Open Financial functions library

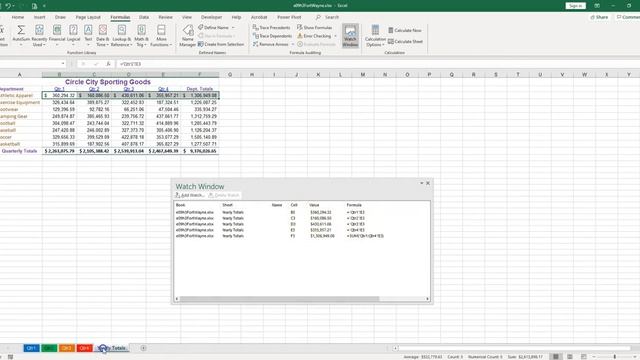57,35
